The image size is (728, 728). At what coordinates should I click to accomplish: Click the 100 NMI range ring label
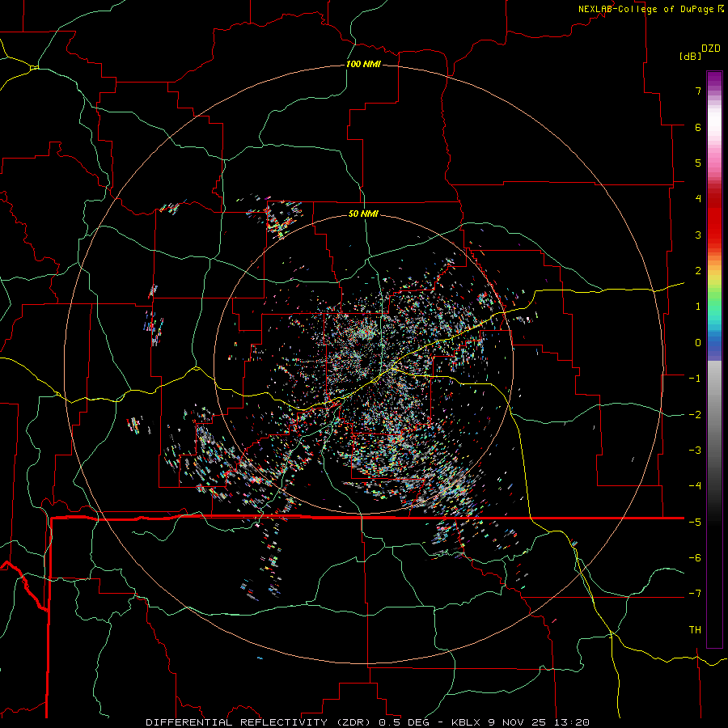pos(363,64)
